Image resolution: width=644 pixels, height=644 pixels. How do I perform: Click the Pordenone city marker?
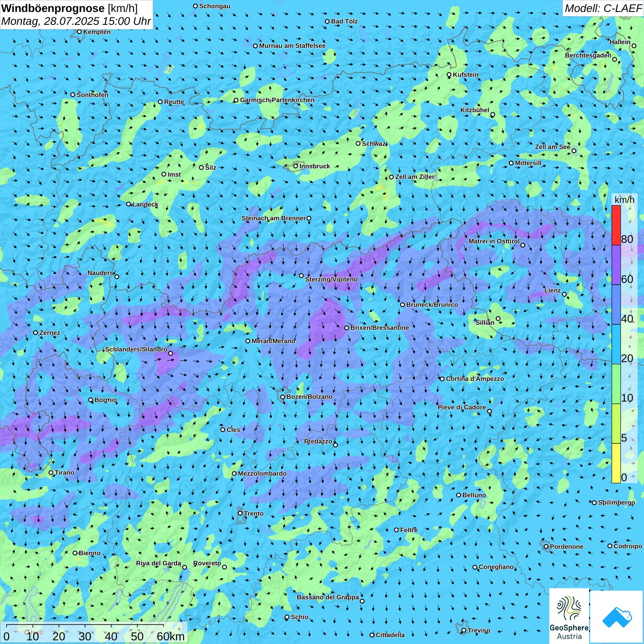click(x=546, y=546)
